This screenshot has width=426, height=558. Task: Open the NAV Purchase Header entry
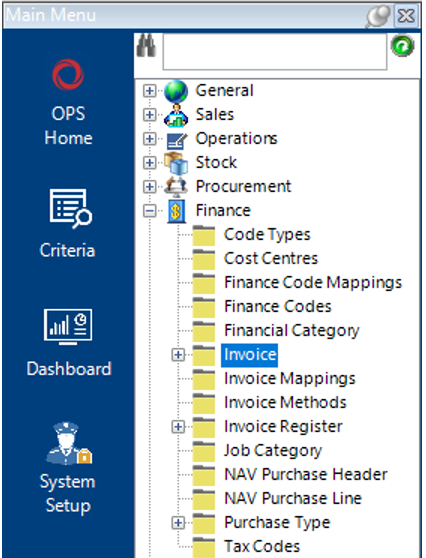(x=306, y=475)
